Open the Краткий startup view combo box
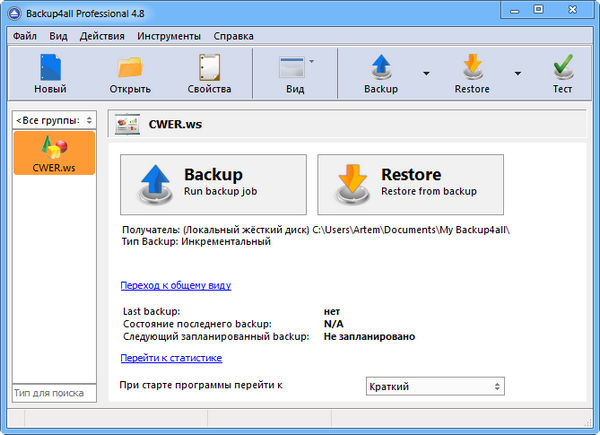This screenshot has width=600, height=435. pyautogui.click(x=434, y=386)
